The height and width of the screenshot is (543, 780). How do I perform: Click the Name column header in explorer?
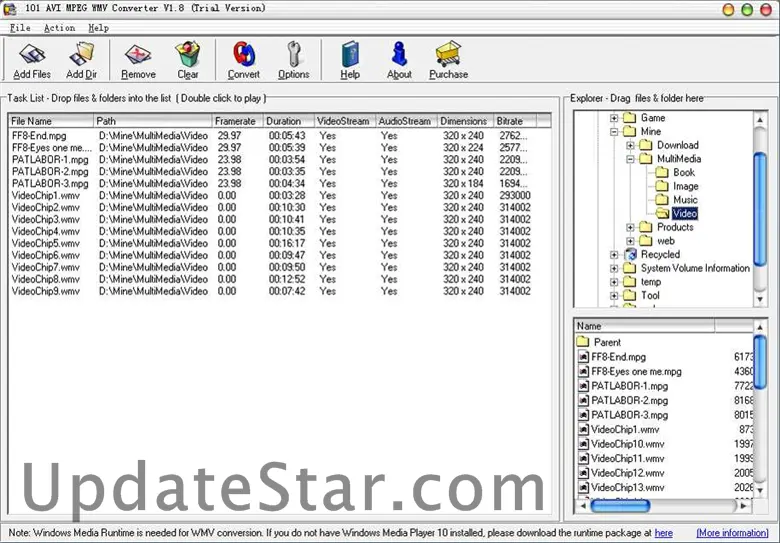click(x=645, y=326)
